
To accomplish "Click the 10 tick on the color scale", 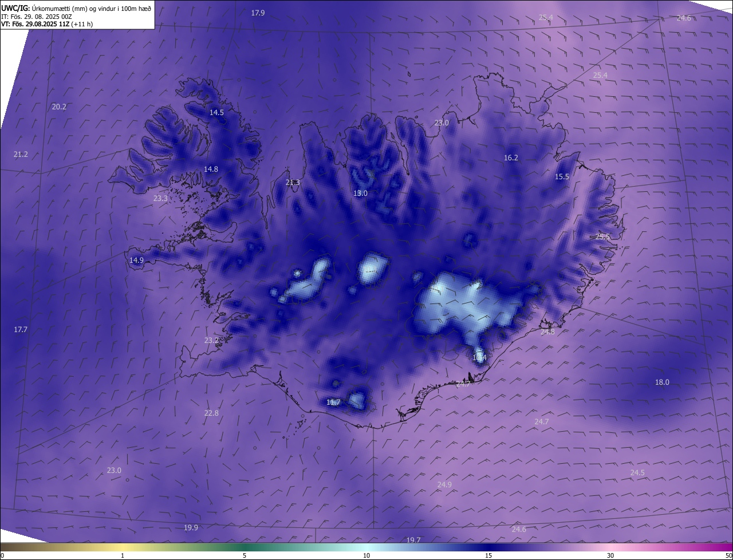I will point(366,555).
